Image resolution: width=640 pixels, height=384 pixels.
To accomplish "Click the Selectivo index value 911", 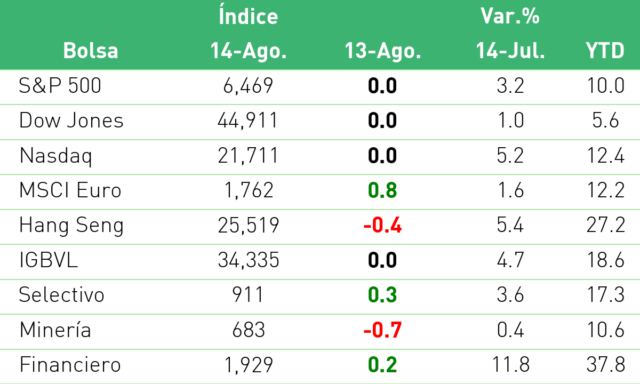I will point(248,295).
